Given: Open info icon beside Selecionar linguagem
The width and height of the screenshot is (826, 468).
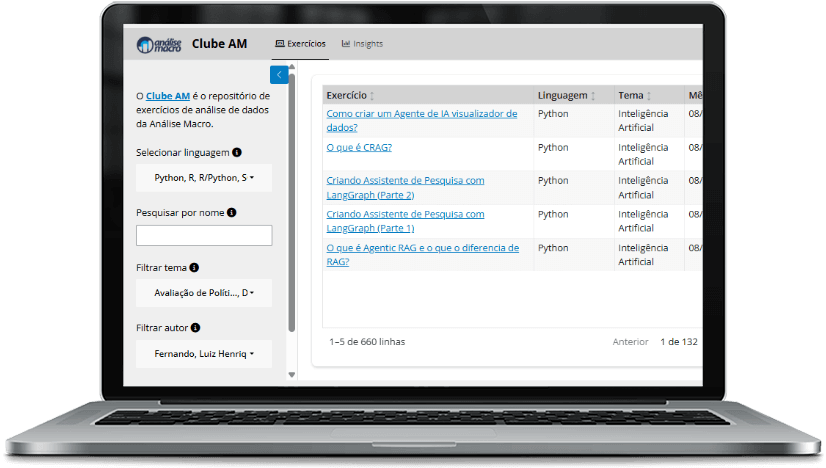Looking at the screenshot, I should pos(237,152).
